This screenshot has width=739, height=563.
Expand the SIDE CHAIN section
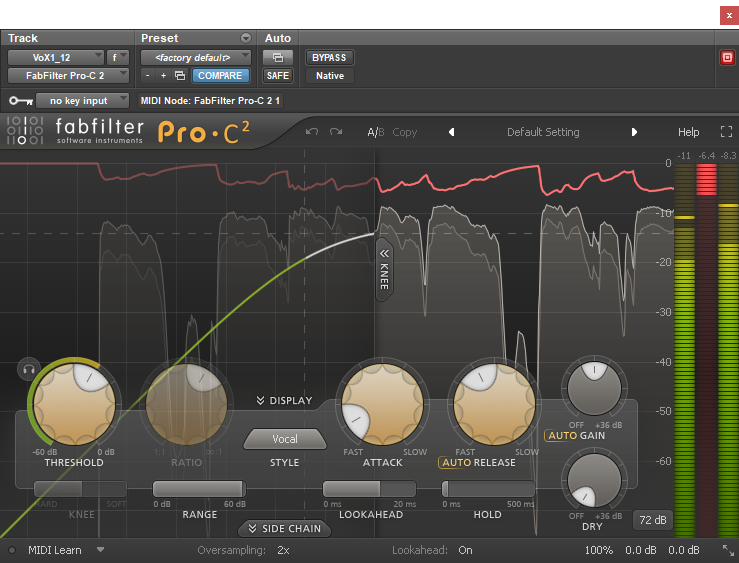point(284,529)
